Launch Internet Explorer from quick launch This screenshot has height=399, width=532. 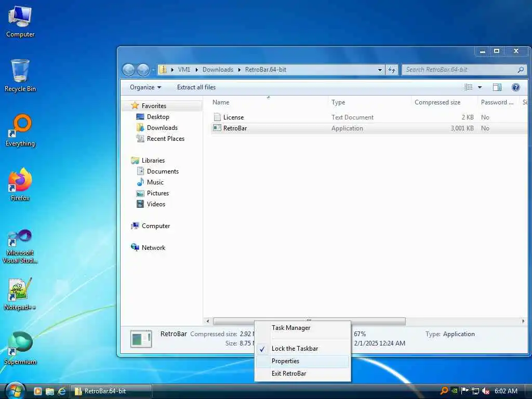pyautogui.click(x=61, y=391)
